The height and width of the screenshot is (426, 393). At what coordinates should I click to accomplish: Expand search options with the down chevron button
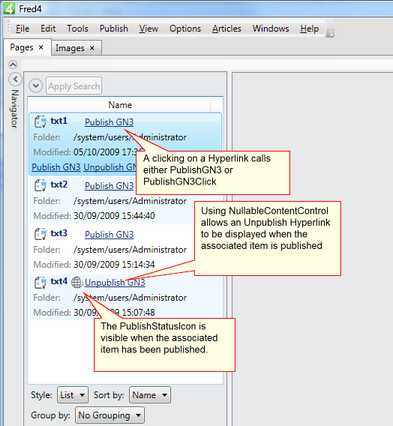tap(35, 86)
